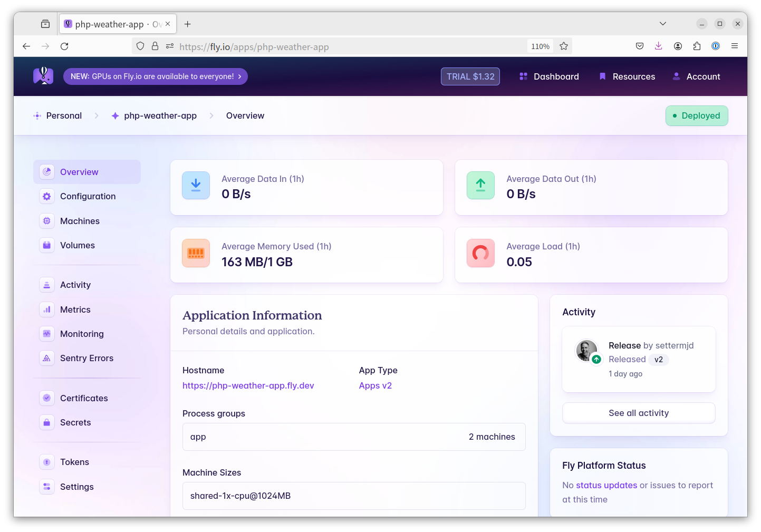
Task: Open the 1Password extension icon
Action: click(x=716, y=46)
